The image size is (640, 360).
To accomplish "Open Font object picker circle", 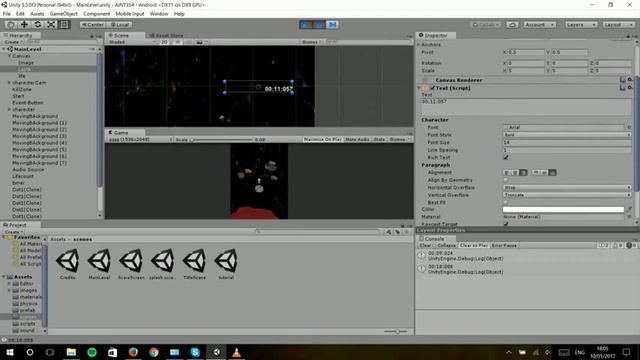I will (629, 127).
